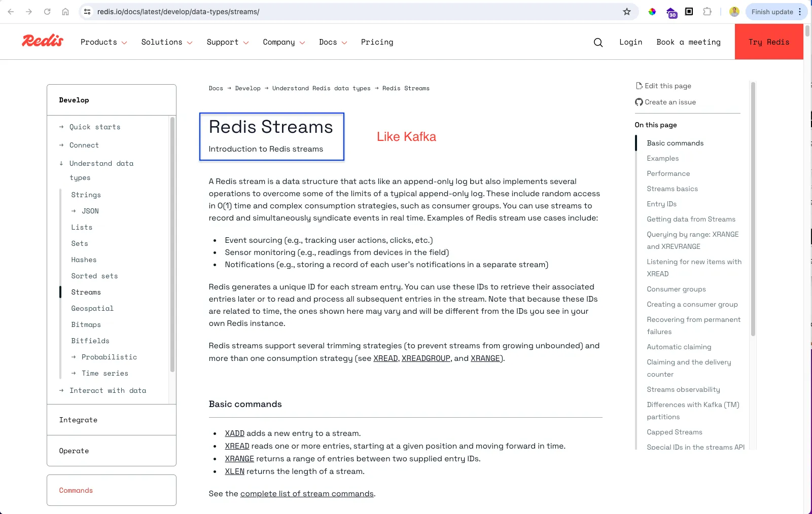Click the colorful pinwheel extension icon

(652, 12)
